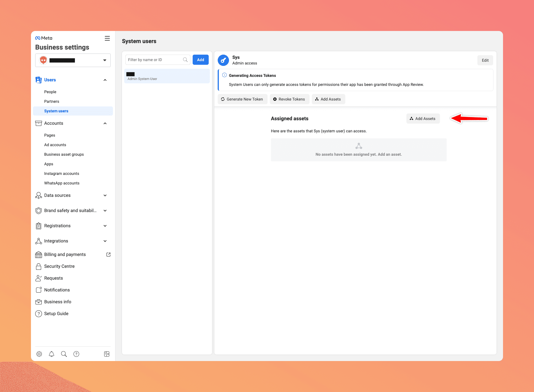The height and width of the screenshot is (392, 534).
Task: Click the Billing and payments bank icon
Action: click(x=39, y=255)
